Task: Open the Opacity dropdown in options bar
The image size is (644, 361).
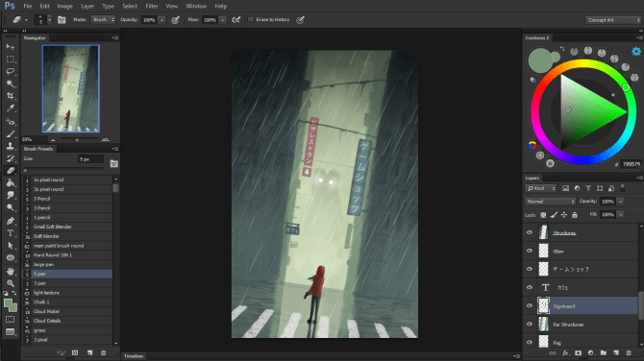Action: [161, 20]
